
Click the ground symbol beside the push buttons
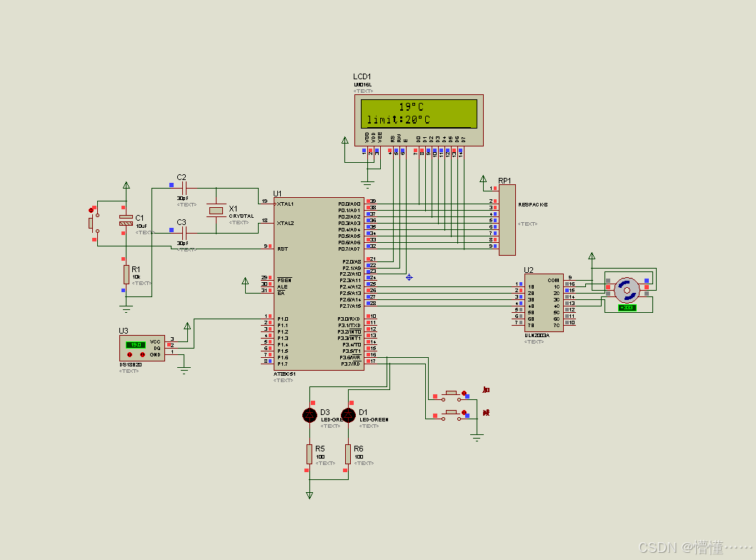(x=477, y=438)
